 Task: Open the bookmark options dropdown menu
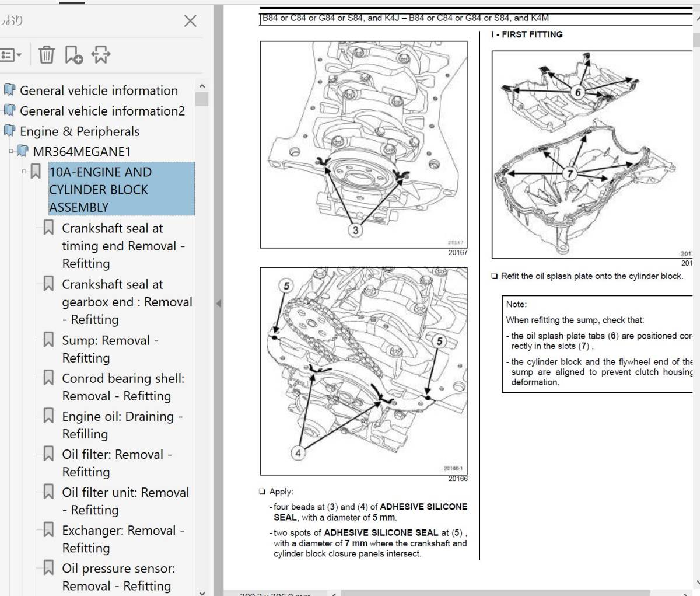10,55
